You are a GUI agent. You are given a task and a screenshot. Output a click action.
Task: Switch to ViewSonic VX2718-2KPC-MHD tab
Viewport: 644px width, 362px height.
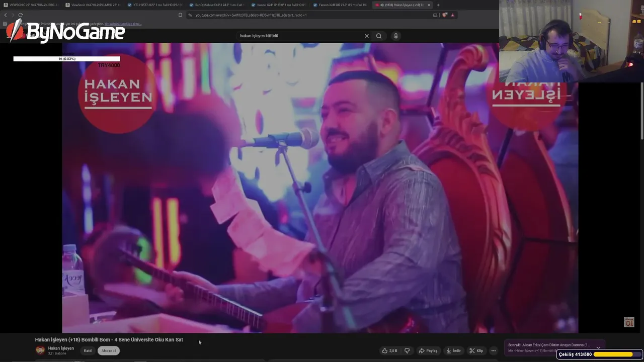(x=92, y=5)
